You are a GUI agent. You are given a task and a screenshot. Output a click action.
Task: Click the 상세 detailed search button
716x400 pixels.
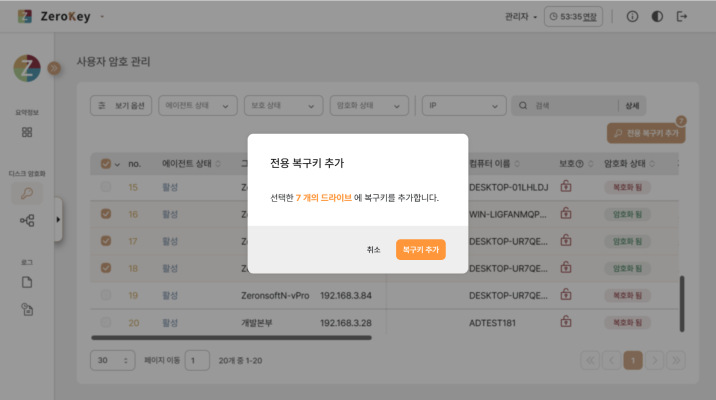[x=632, y=105]
